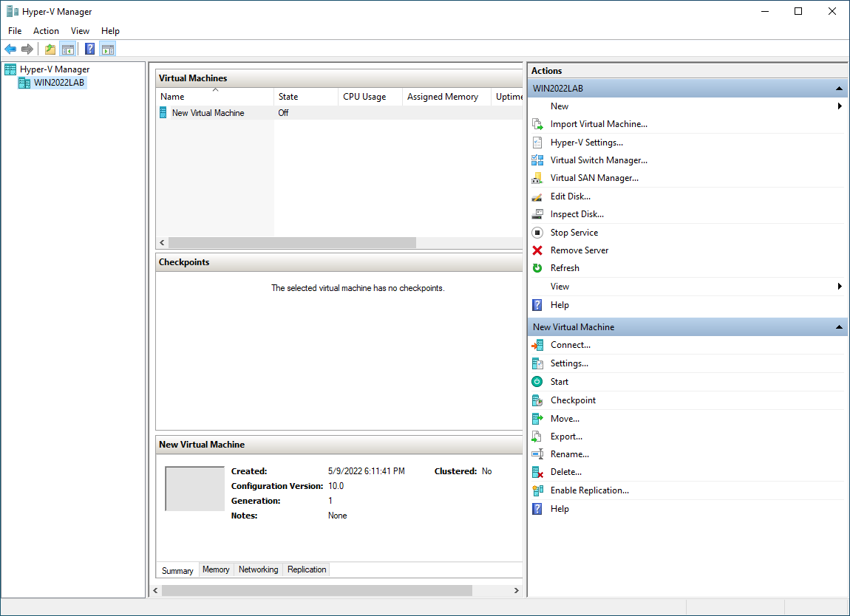Viewport: 850px width, 616px height.
Task: Click Help under WIN2022LAB actions
Action: (560, 305)
